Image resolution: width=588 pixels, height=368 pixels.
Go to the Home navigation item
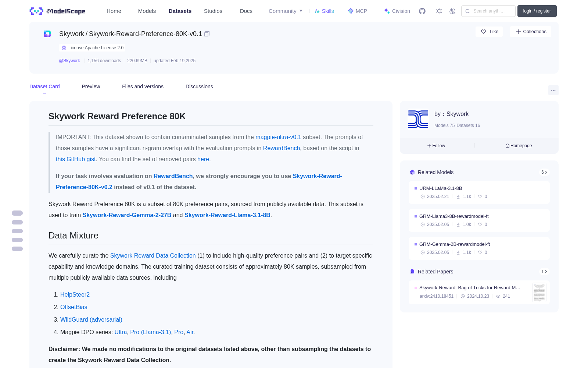[x=114, y=11]
